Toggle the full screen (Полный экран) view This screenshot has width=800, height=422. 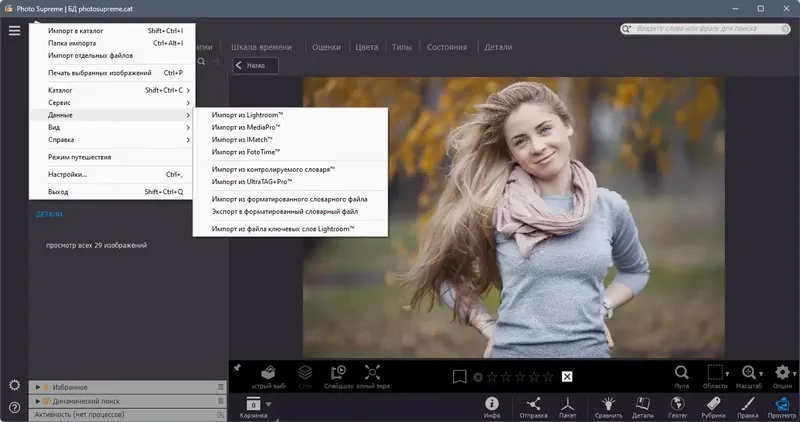click(x=373, y=374)
